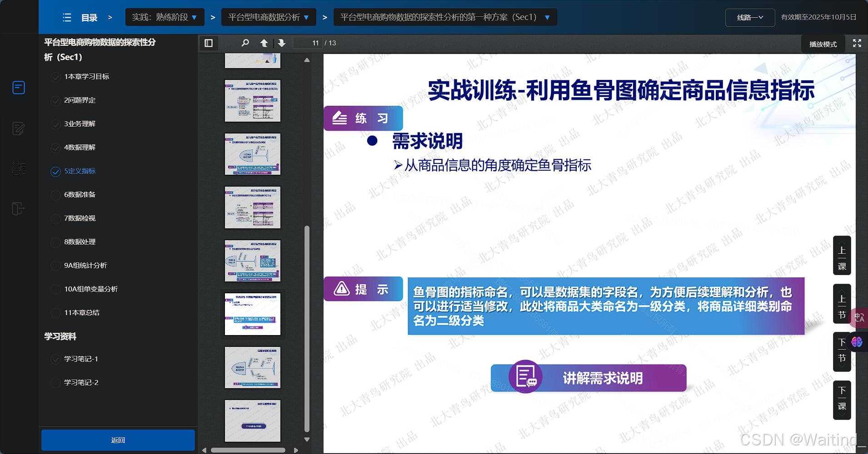Open the thumbnail directly above the current page
868x454 pixels.
point(253,261)
